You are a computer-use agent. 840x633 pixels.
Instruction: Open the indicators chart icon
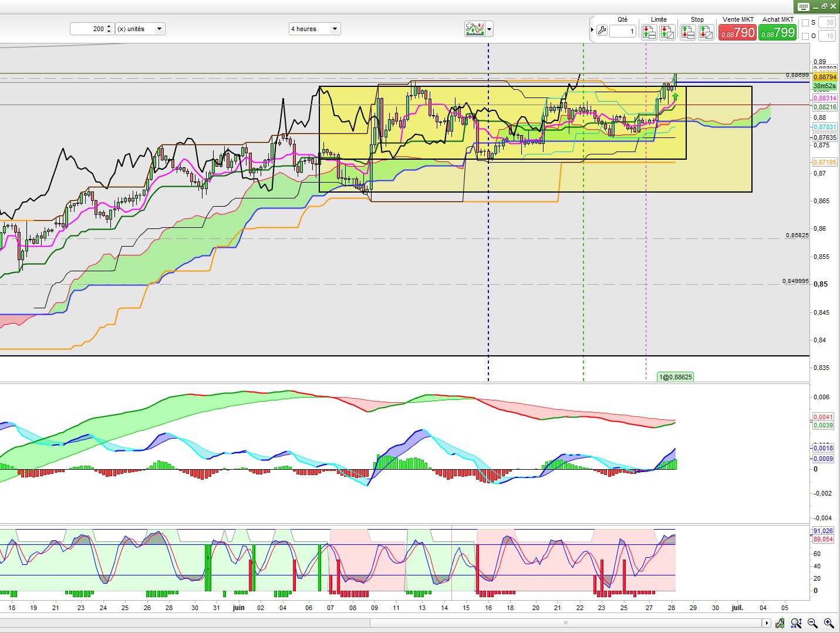(x=475, y=29)
